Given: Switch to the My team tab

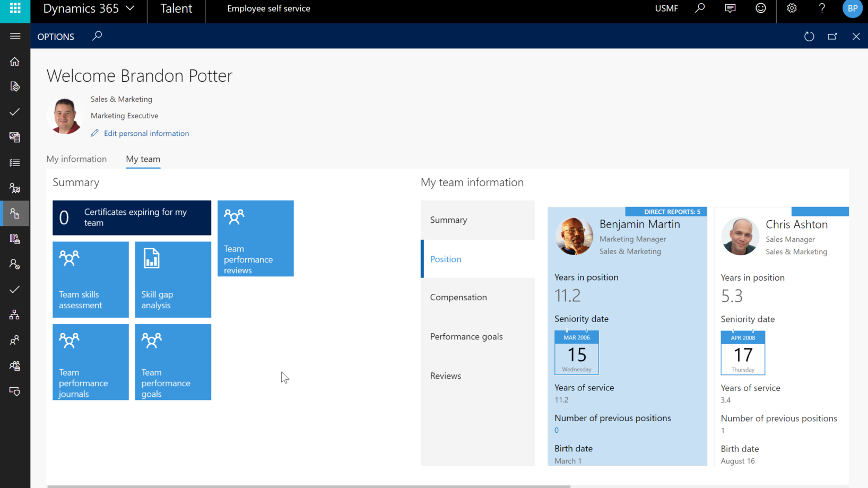Looking at the screenshot, I should (143, 159).
